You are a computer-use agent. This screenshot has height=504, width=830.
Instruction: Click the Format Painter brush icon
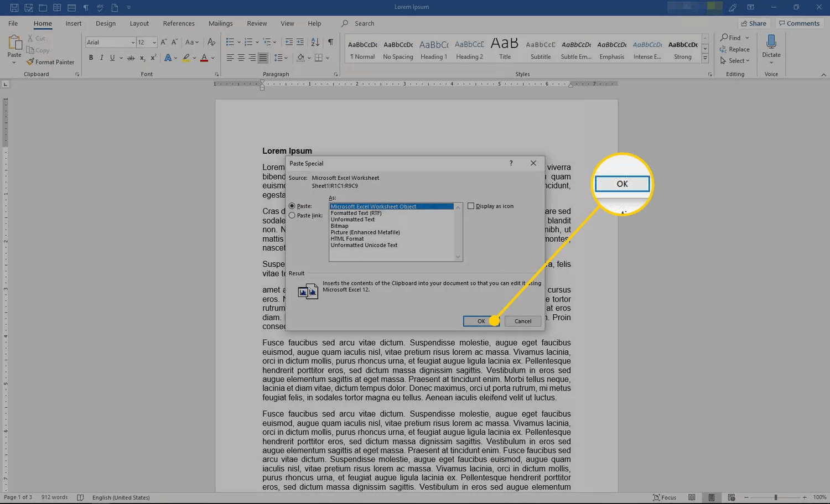coord(30,62)
